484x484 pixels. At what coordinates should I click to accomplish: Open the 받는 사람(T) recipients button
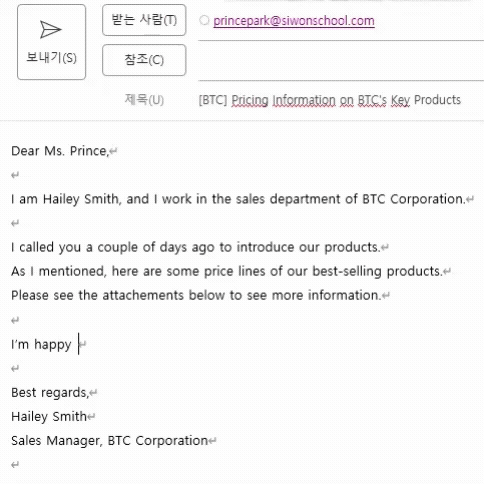coord(144,20)
